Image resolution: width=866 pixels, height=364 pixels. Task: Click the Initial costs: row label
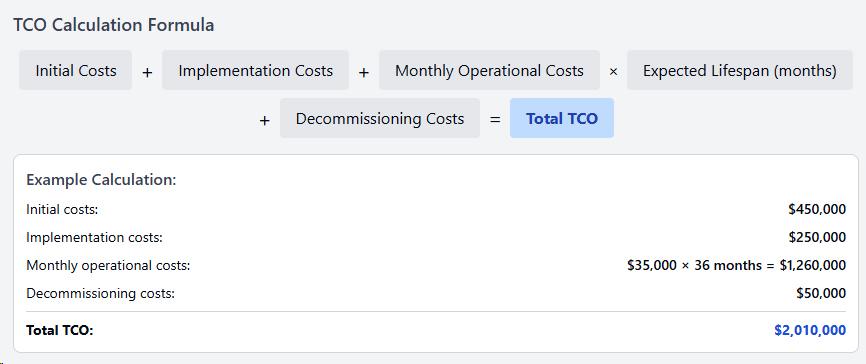[x=62, y=209]
